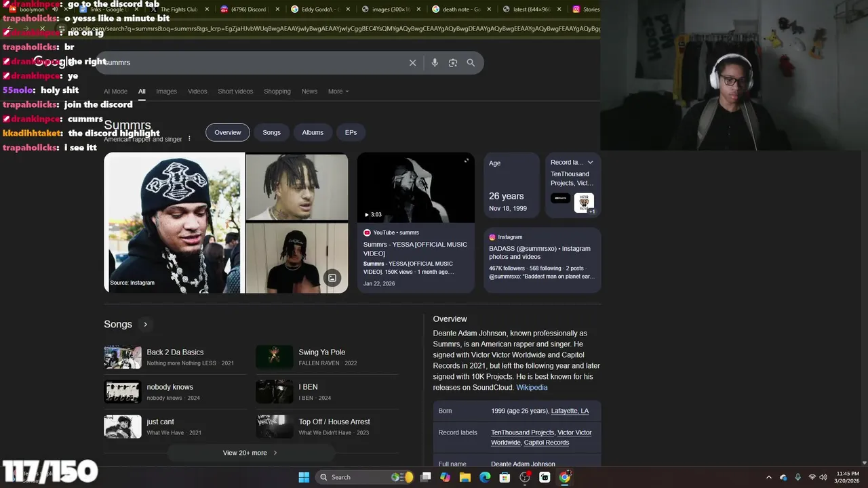The height and width of the screenshot is (488, 868).
Task: Follow the Wikipedia link in Overview
Action: (532, 388)
